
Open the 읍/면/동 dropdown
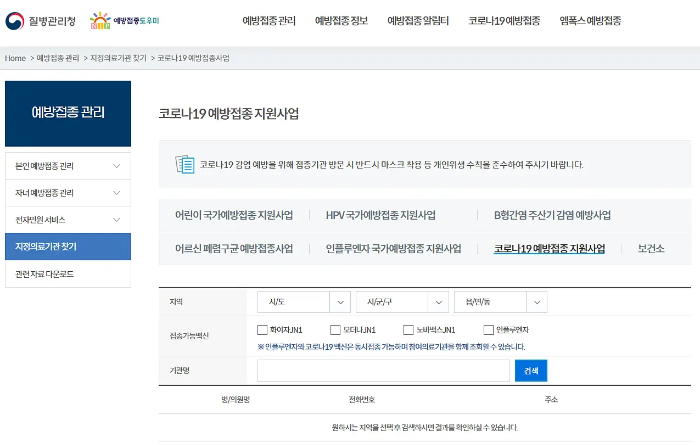click(500, 302)
